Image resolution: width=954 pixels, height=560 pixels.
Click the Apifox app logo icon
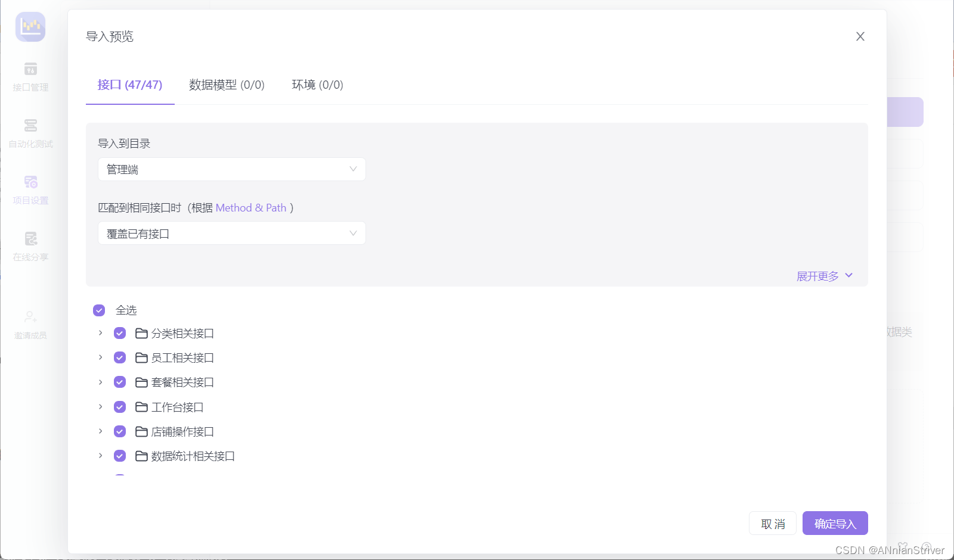30,27
